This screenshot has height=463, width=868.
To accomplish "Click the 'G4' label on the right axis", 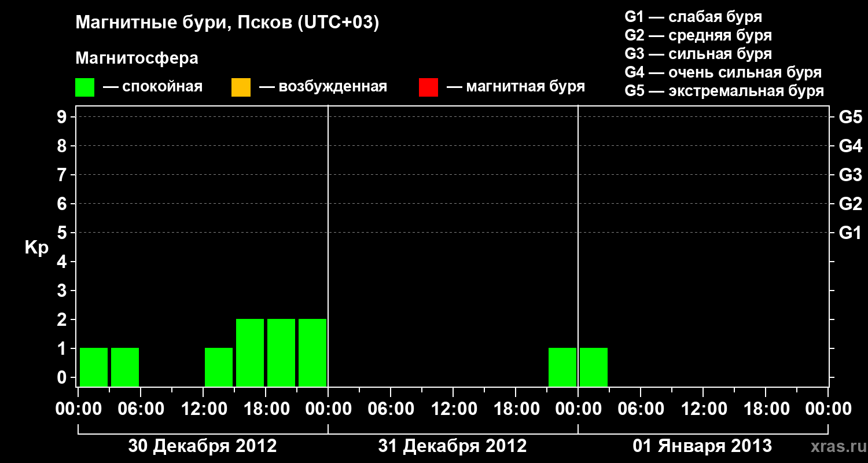I will [x=851, y=146].
